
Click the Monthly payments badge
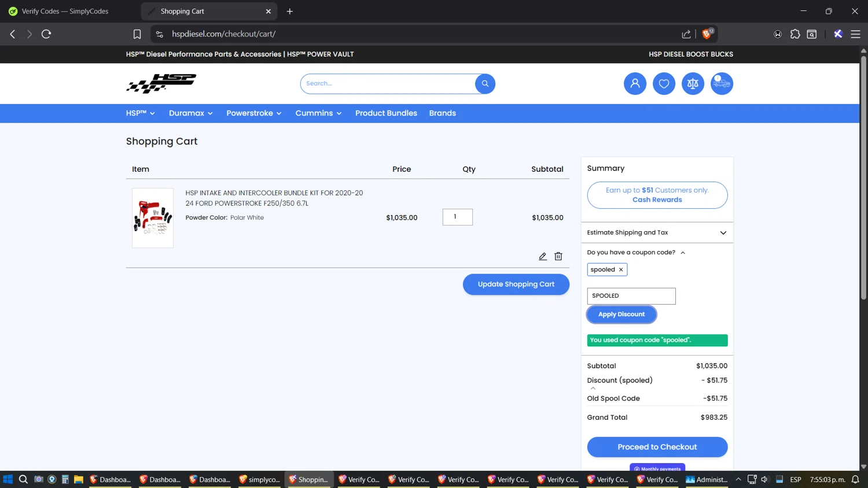pos(657,468)
